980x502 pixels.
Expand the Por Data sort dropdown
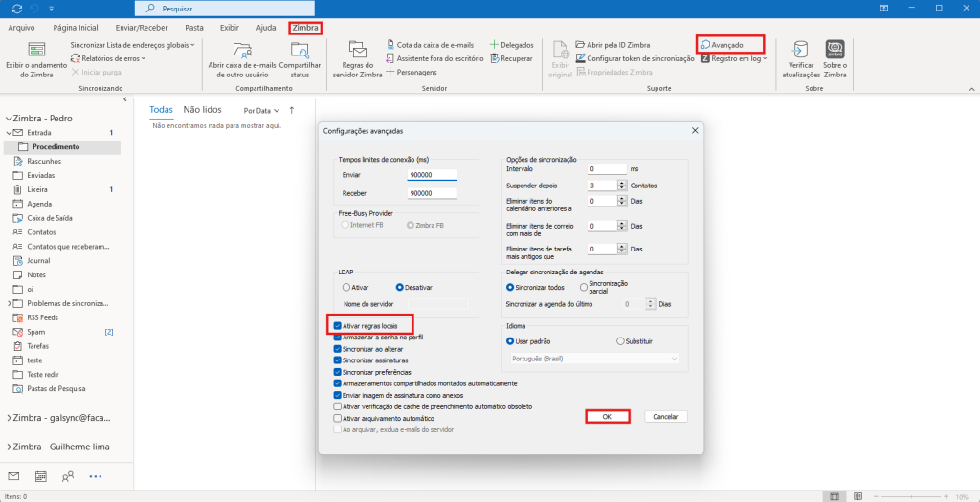pyautogui.click(x=261, y=110)
